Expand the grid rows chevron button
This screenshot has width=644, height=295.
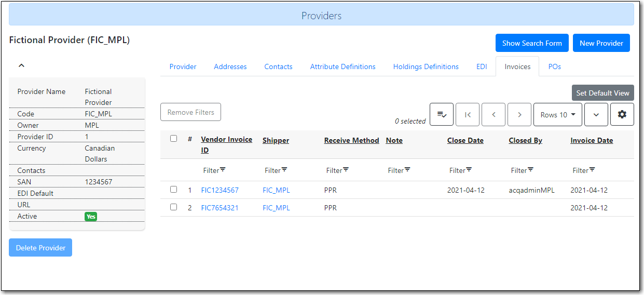(x=596, y=114)
